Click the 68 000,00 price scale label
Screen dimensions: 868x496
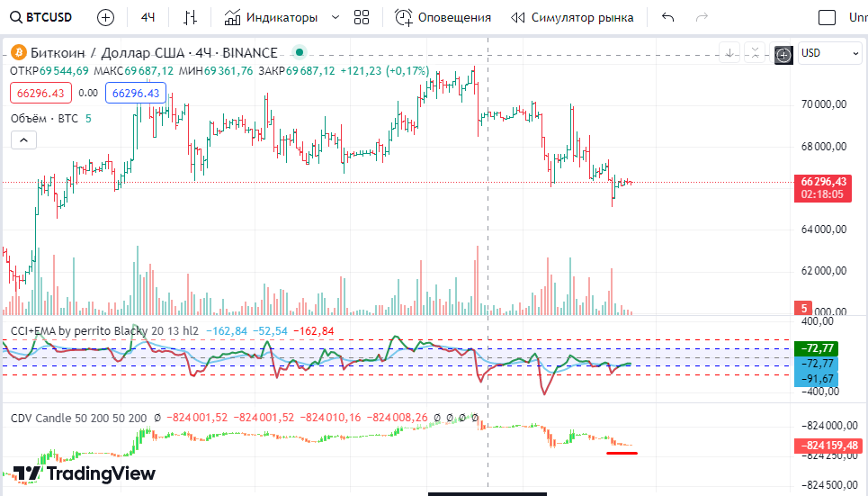(x=824, y=147)
